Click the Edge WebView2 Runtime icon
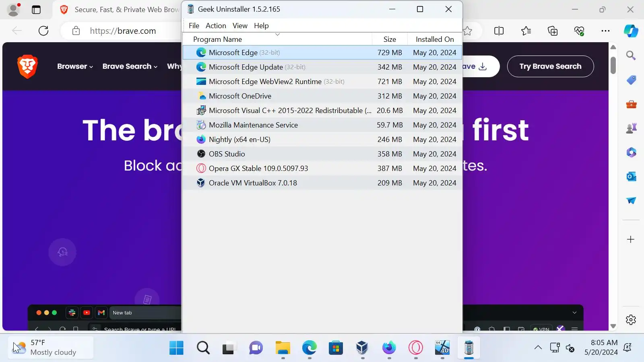Viewport: 644px width, 362px height. click(x=201, y=82)
